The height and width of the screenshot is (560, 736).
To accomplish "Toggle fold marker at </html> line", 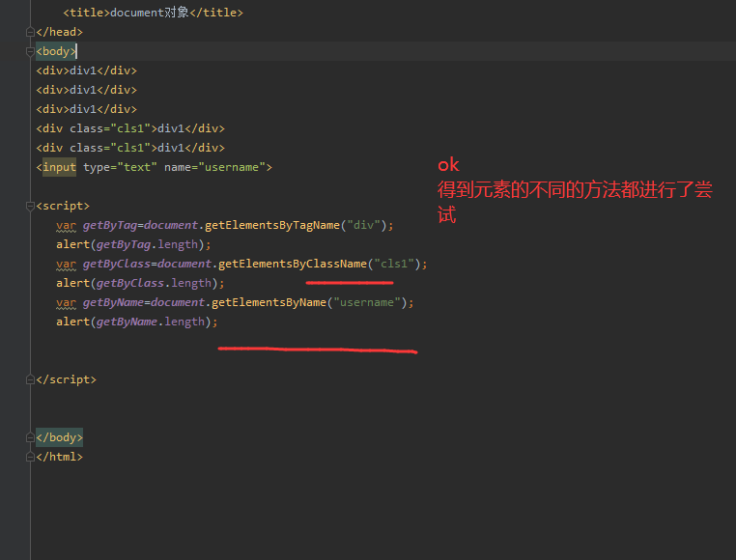I will 30,457.
